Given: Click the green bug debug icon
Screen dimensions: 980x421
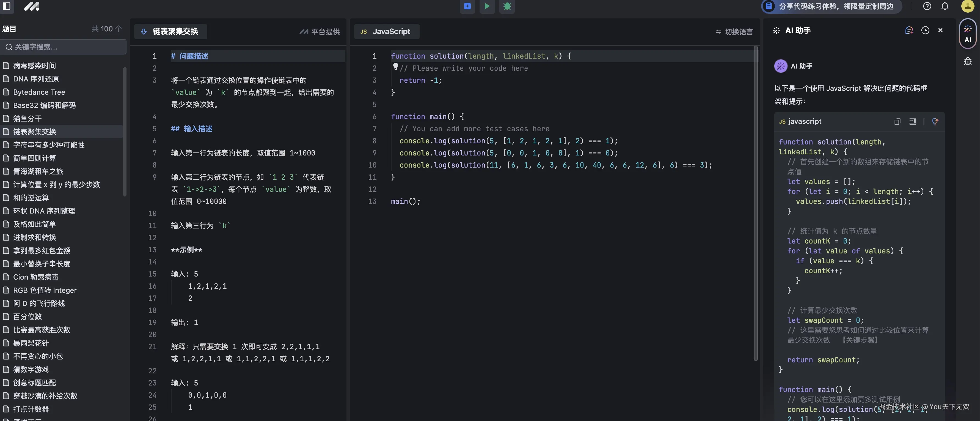Looking at the screenshot, I should click(507, 6).
